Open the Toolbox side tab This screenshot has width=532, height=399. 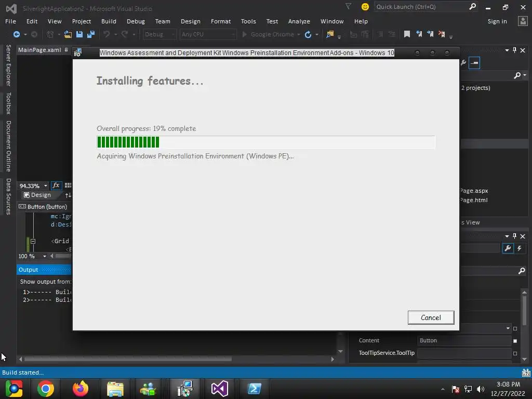tap(9, 103)
